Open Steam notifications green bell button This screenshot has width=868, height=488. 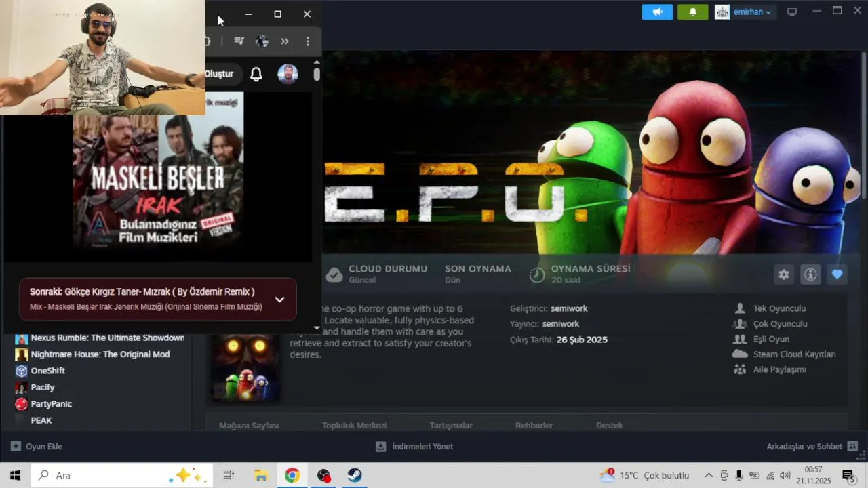692,12
